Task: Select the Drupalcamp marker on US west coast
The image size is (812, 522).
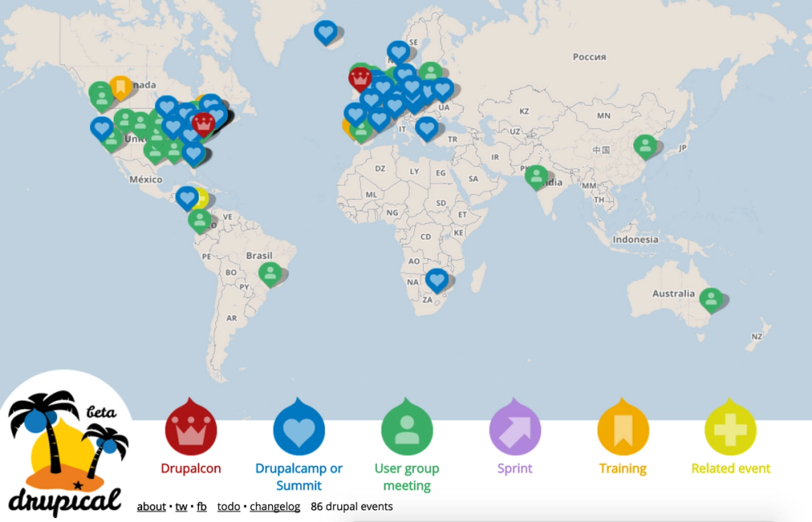Action: [101, 129]
